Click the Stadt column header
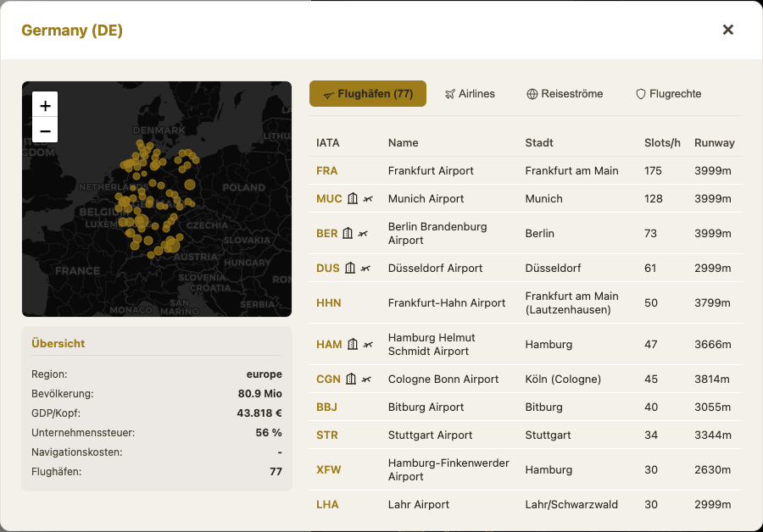Viewport: 763px width, 532px height. (x=539, y=142)
